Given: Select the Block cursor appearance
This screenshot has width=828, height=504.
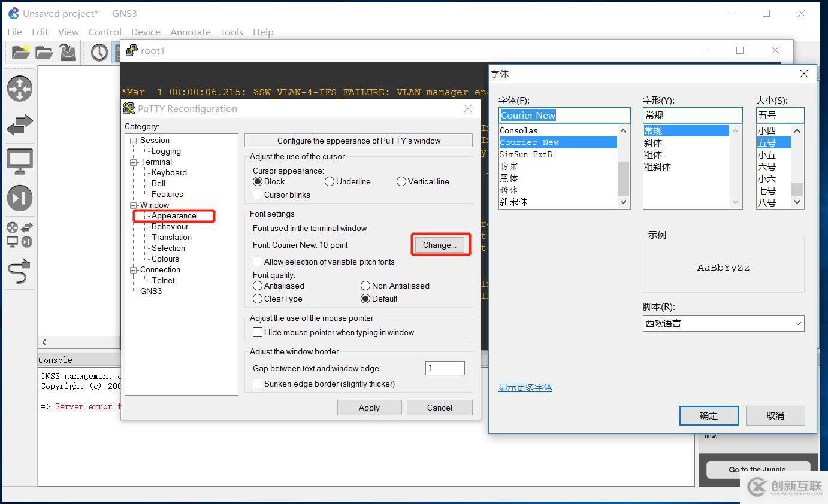Looking at the screenshot, I should pyautogui.click(x=258, y=181).
